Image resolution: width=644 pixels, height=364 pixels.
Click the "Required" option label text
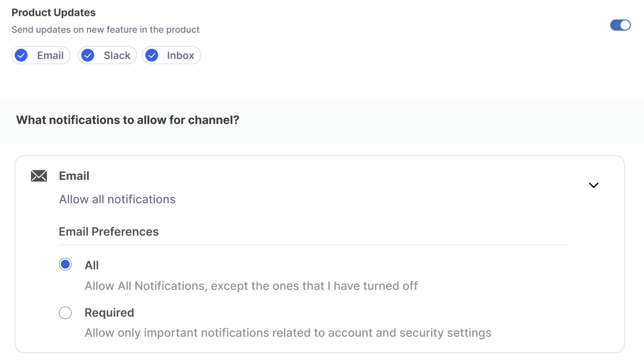click(109, 313)
